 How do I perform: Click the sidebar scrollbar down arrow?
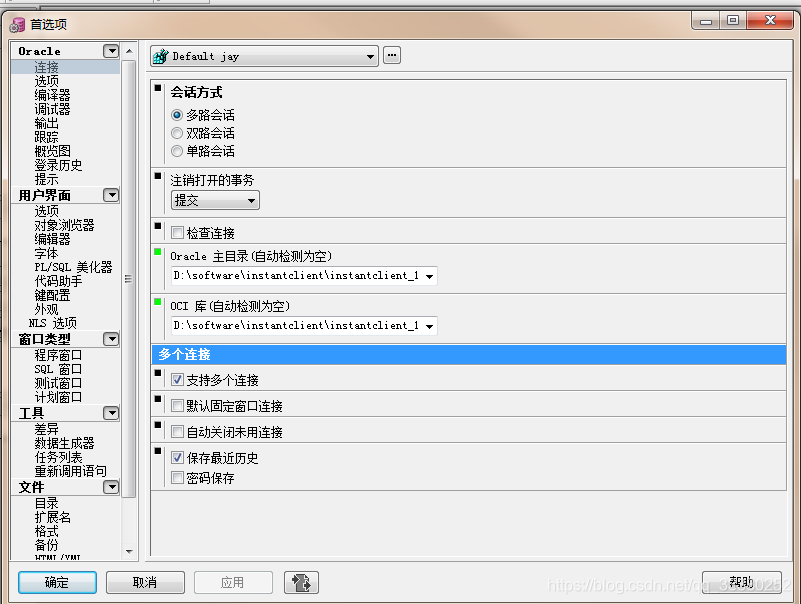point(129,551)
